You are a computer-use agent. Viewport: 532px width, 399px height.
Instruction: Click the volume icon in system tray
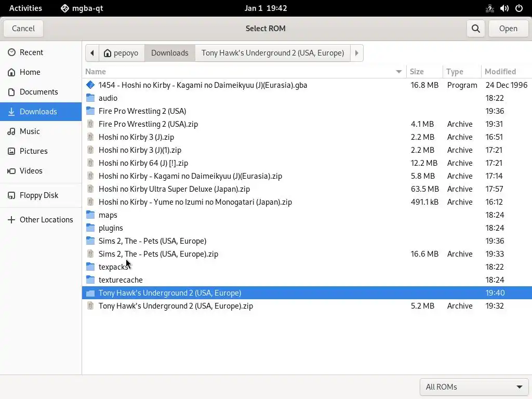pyautogui.click(x=504, y=8)
